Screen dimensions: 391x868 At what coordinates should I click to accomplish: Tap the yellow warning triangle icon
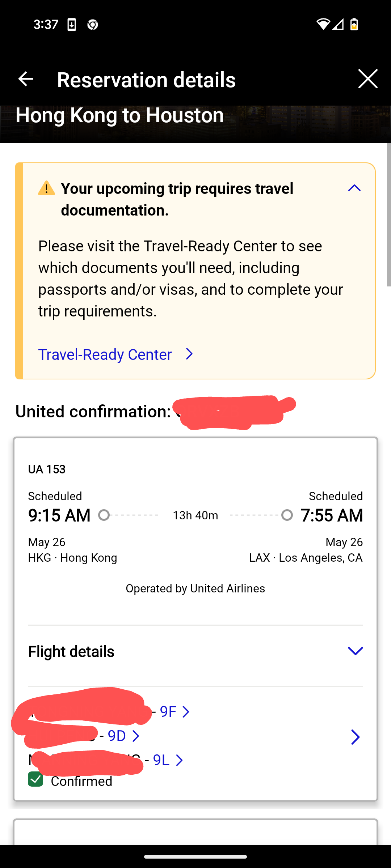pyautogui.click(x=46, y=188)
